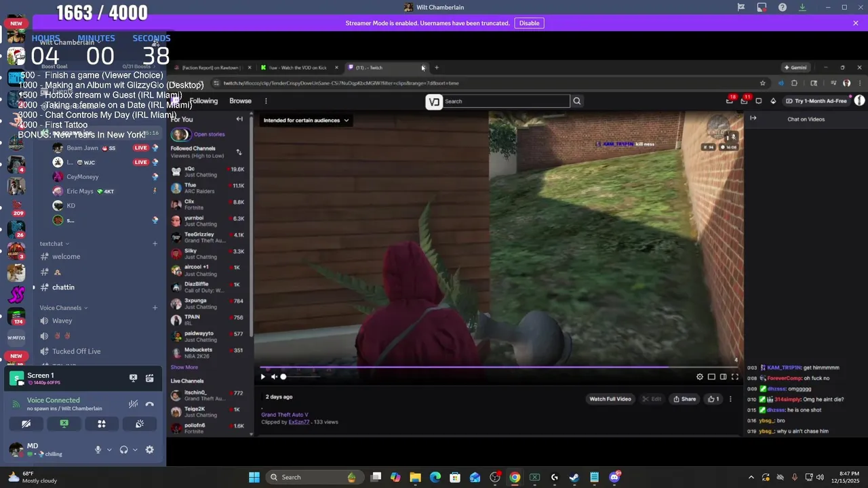The height and width of the screenshot is (488, 868).
Task: Enter clip fullscreen mode
Action: tap(734, 377)
